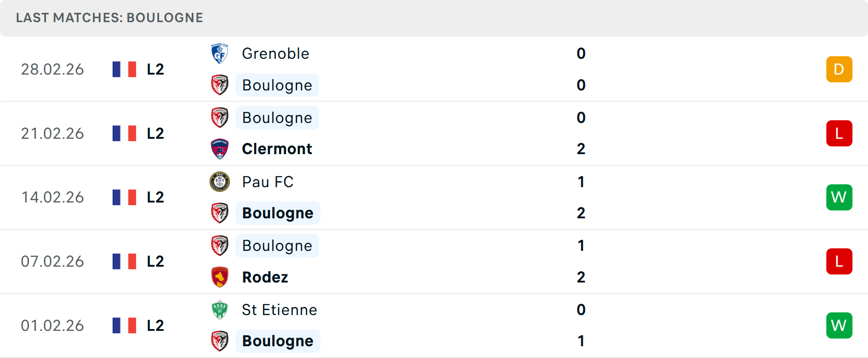This screenshot has height=358, width=868.
Task: Open the Boulogne team page from the Clermont match
Action: point(277,118)
